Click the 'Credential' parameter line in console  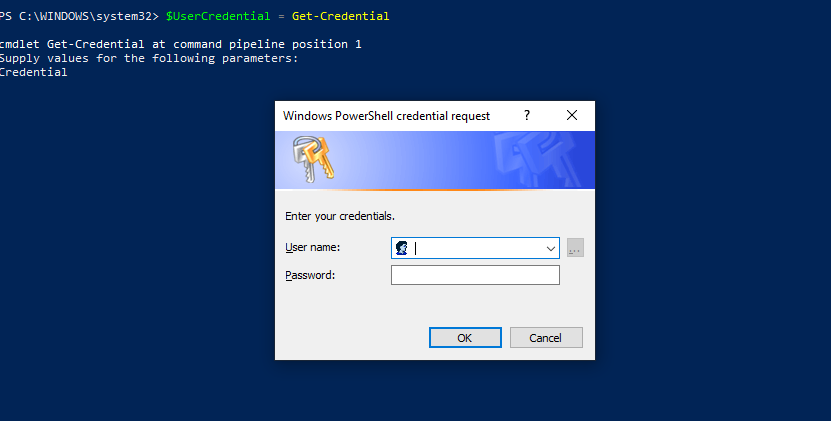(33, 72)
